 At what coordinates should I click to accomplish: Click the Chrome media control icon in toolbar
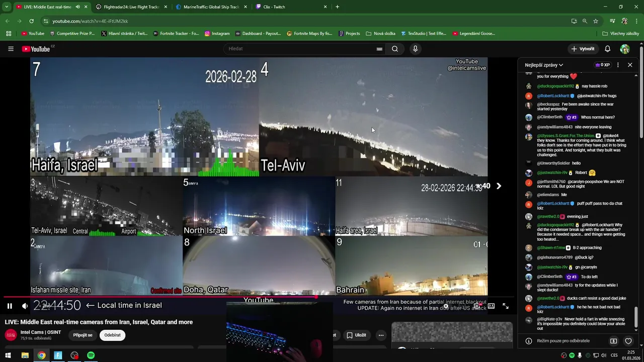612,21
